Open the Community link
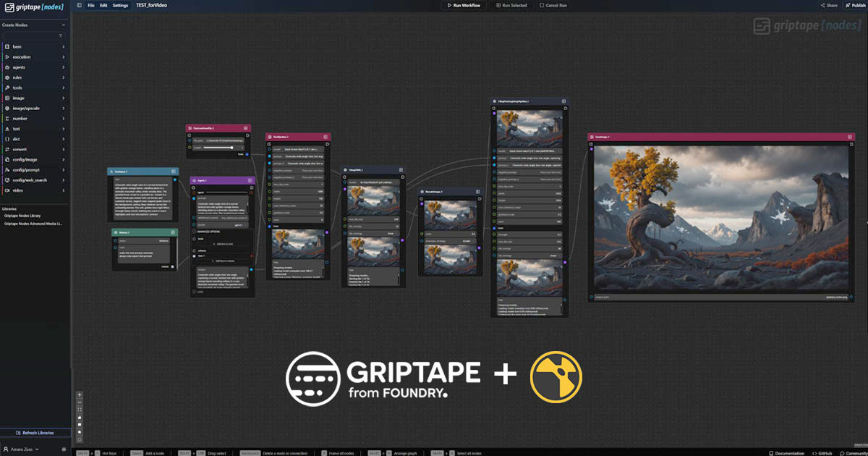868x456 pixels. [852, 453]
